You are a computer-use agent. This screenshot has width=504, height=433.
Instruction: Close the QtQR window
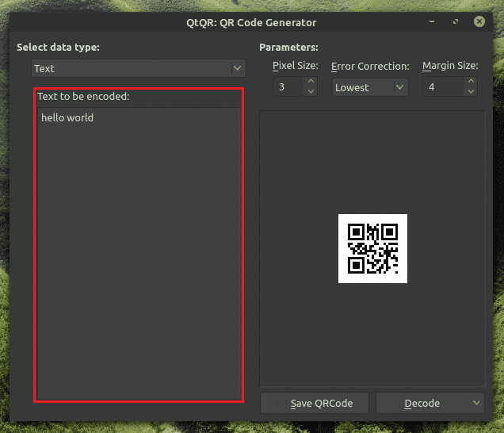pyautogui.click(x=480, y=23)
